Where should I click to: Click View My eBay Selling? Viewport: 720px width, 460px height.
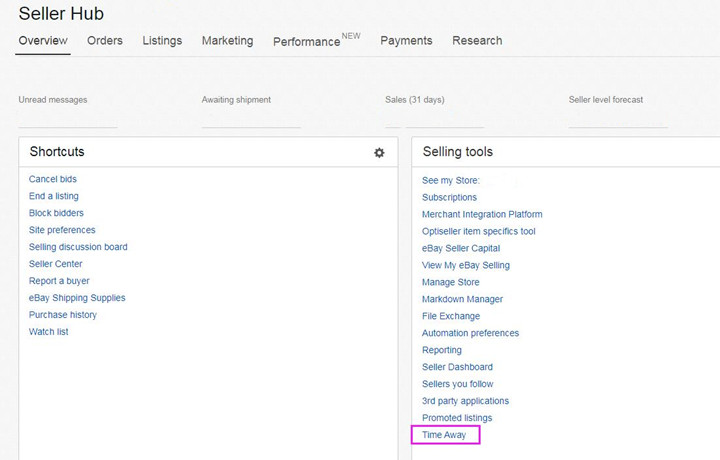click(466, 265)
